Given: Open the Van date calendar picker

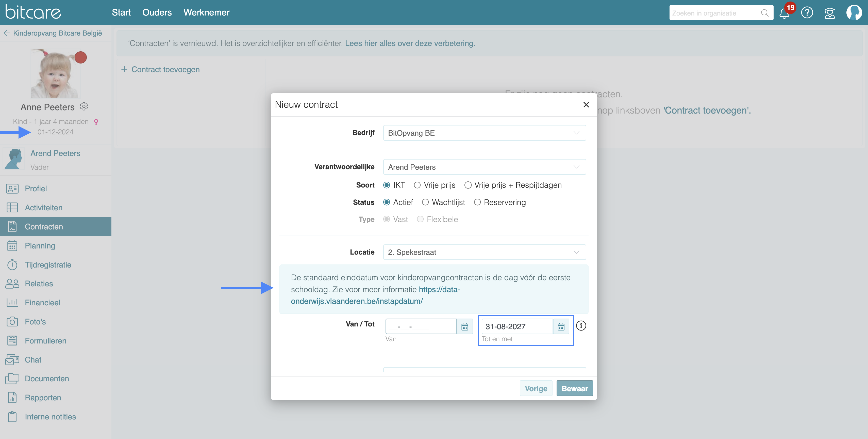Looking at the screenshot, I should click(465, 326).
